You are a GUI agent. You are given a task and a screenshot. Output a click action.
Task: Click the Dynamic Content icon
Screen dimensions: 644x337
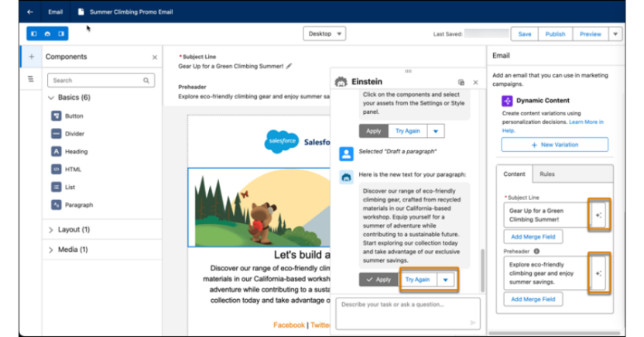pos(507,101)
